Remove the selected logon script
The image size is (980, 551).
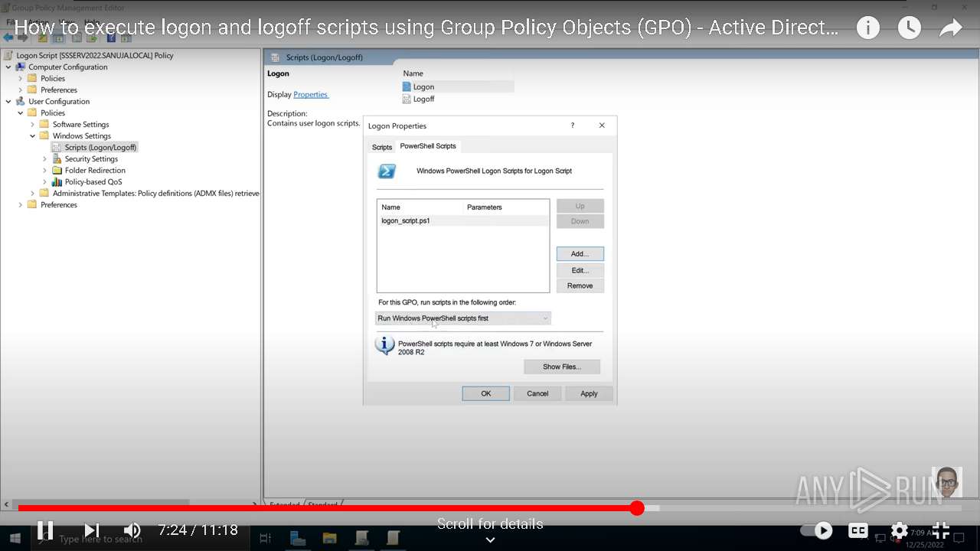tap(580, 285)
